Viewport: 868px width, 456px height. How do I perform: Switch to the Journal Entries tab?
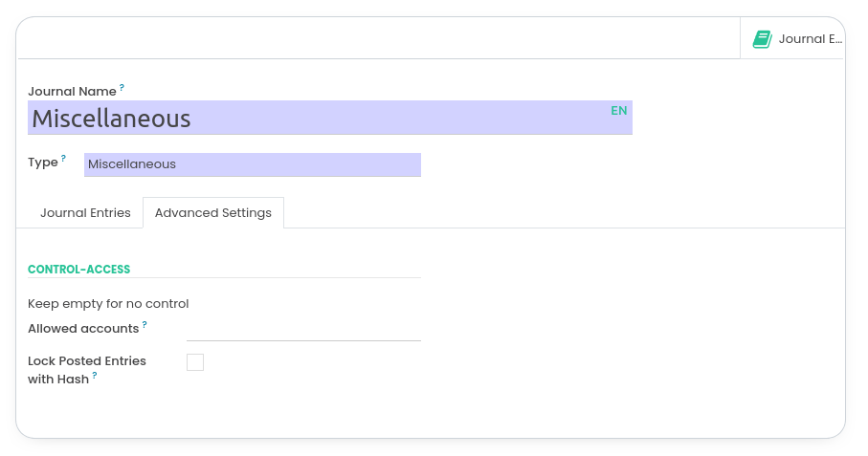(85, 213)
